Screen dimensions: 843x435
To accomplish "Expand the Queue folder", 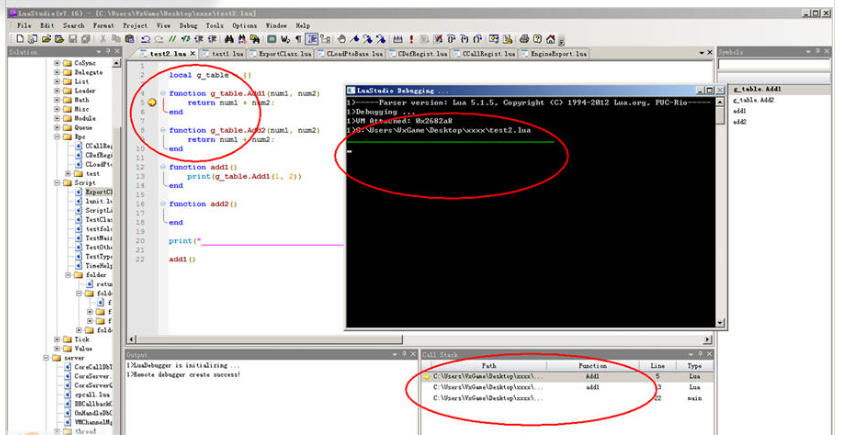I will click(x=57, y=127).
